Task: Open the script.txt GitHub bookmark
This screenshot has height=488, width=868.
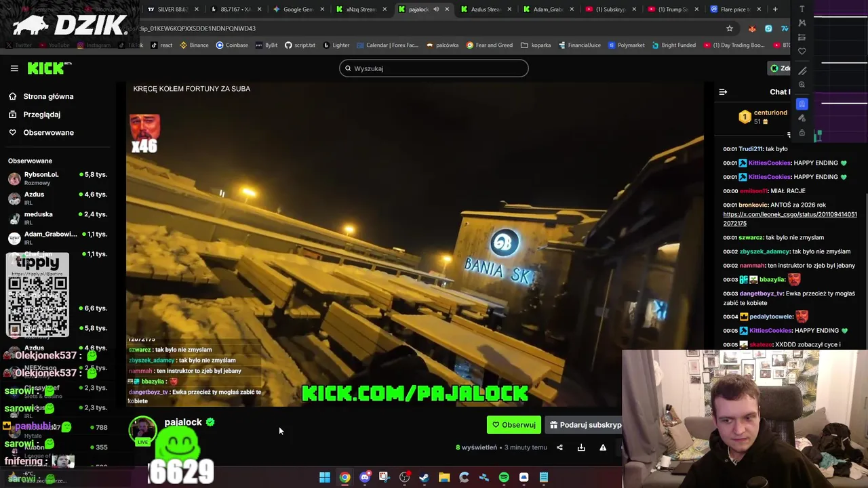Action: click(x=300, y=45)
